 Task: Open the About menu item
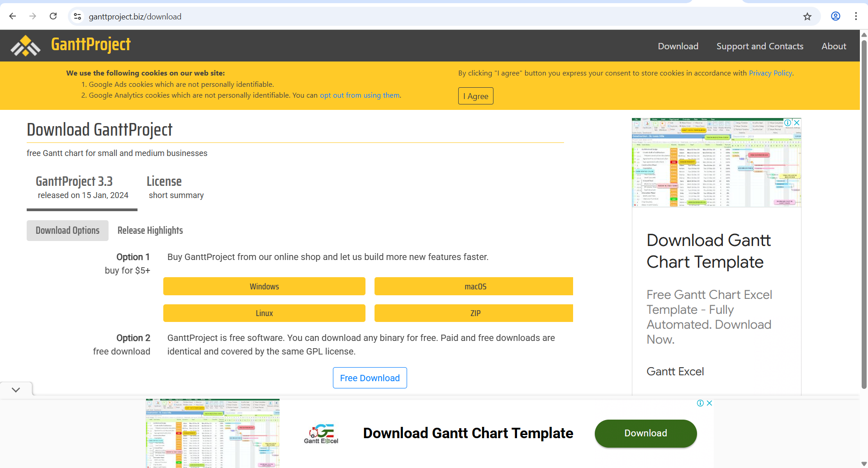(x=834, y=46)
